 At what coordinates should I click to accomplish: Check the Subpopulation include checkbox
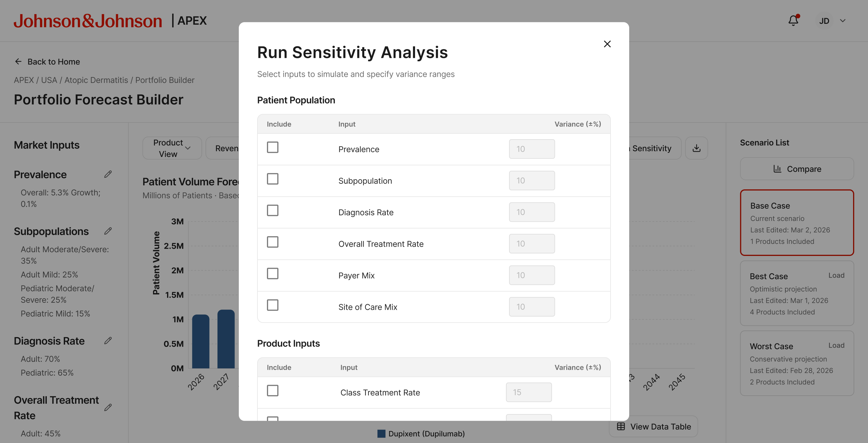click(x=273, y=179)
